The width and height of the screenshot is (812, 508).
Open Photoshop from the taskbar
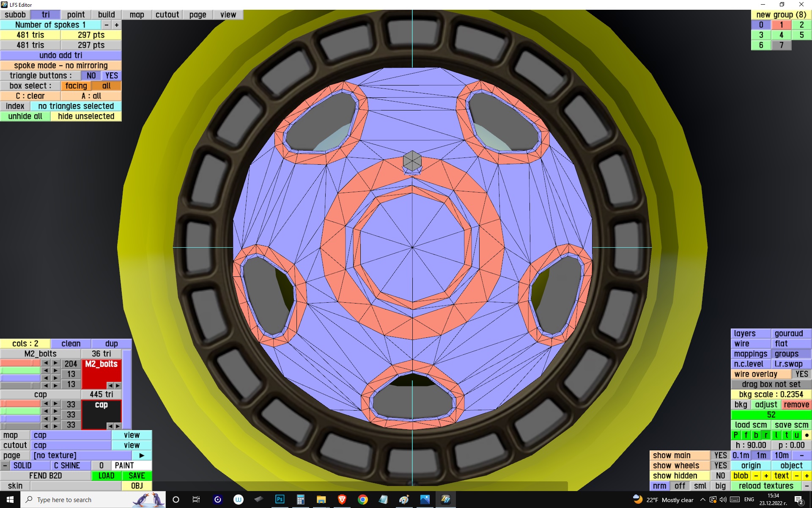tap(280, 500)
